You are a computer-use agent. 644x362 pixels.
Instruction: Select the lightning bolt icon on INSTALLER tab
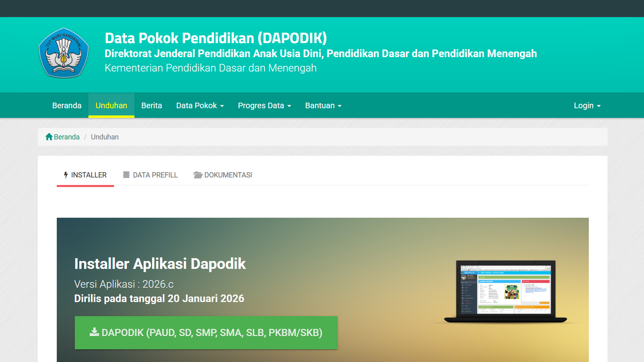coord(66,175)
